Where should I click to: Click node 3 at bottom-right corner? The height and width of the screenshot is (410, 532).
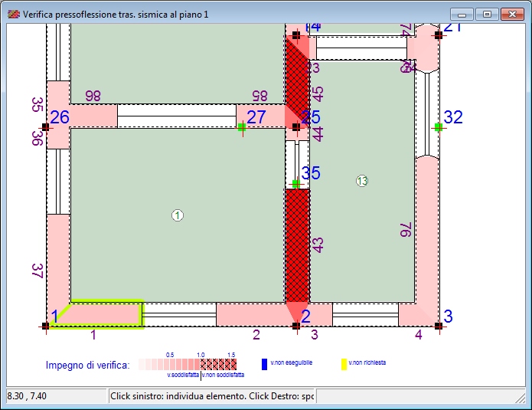(438, 326)
